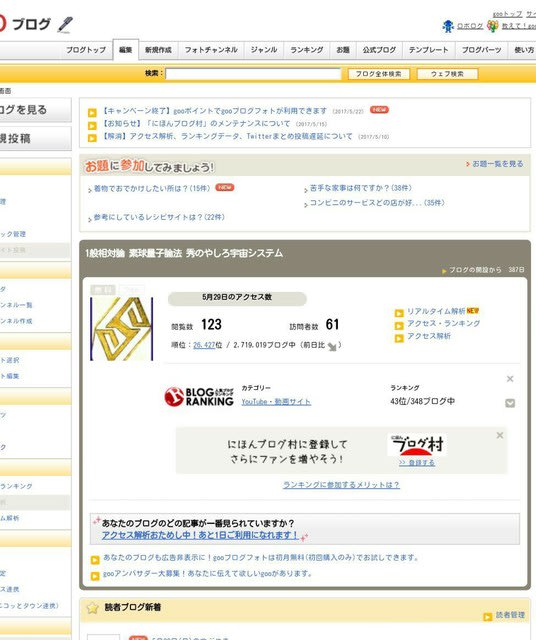Click the arrow icon next to アクセス解析
Screen dimensions: 536x640
(399, 338)
